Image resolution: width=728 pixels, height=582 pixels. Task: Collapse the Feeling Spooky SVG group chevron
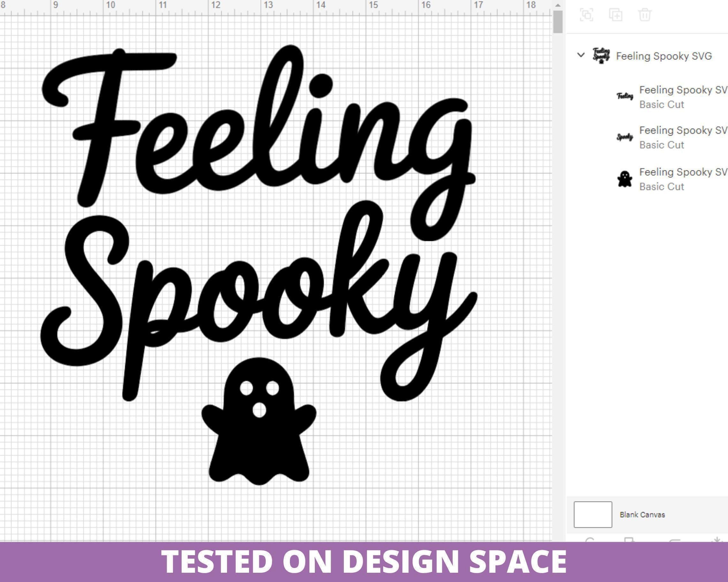coord(581,55)
